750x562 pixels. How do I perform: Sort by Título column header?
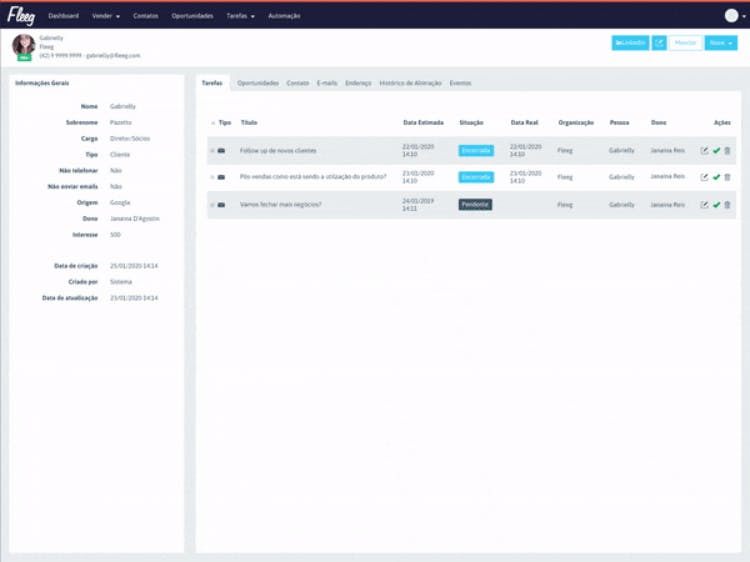(x=249, y=123)
